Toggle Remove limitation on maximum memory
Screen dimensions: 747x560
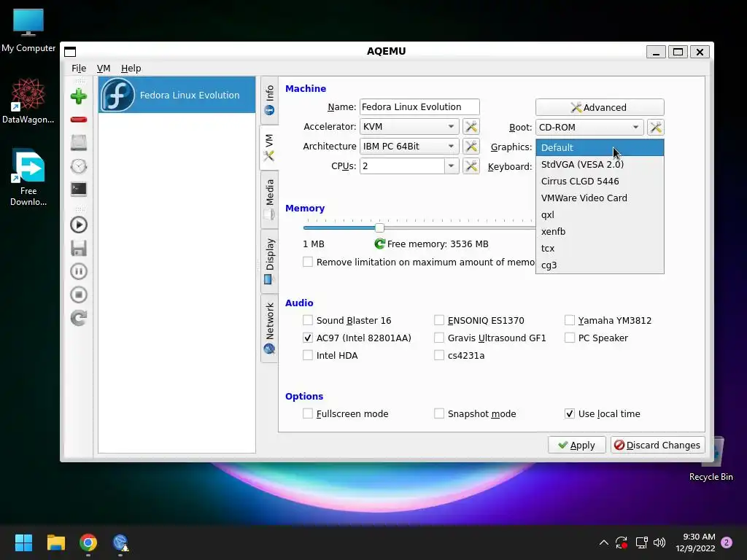[x=308, y=262]
